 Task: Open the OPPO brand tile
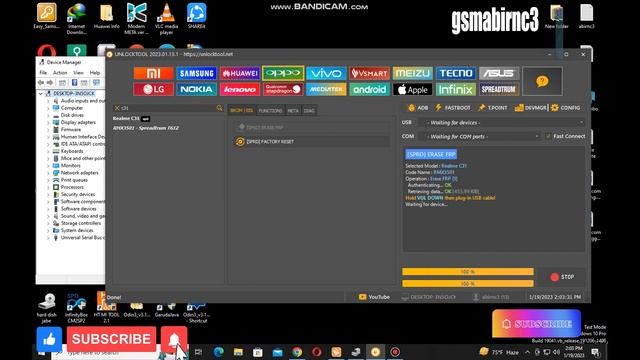[x=283, y=73]
